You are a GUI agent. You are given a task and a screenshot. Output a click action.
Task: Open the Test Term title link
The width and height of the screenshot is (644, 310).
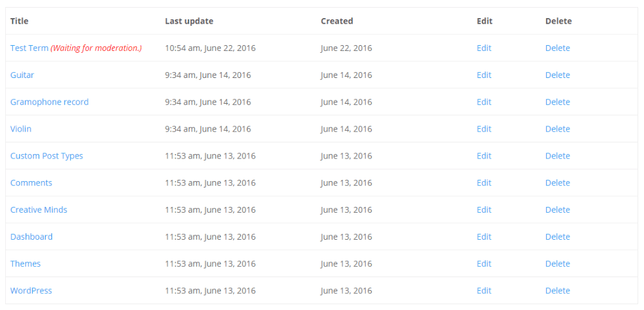[29, 48]
